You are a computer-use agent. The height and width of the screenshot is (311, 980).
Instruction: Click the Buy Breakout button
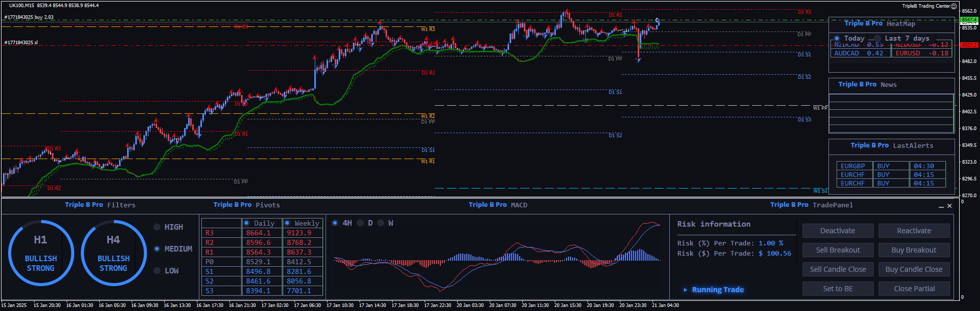click(x=914, y=250)
